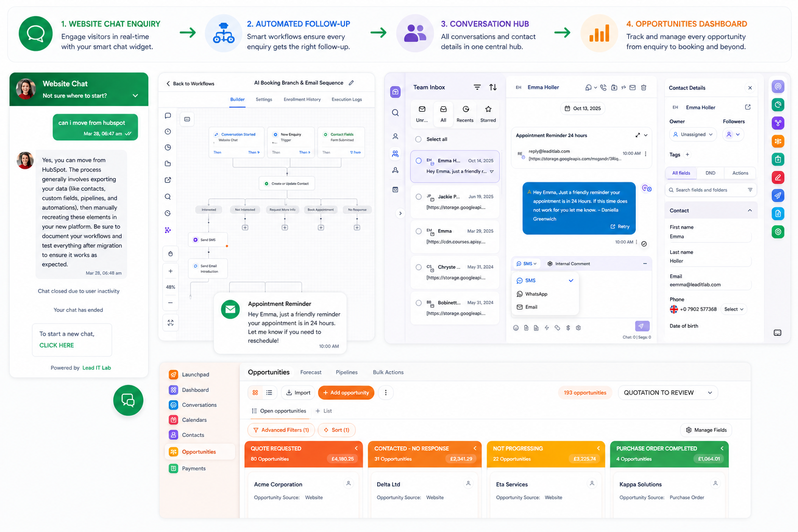Click the Search fields and folders input
798x532 pixels.
[711, 190]
